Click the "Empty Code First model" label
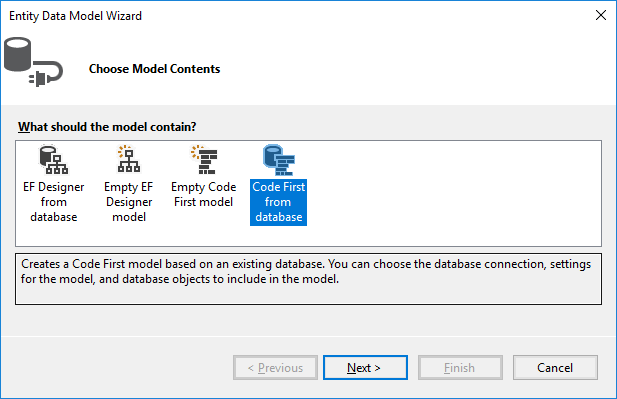The height and width of the screenshot is (399, 617). tap(204, 194)
